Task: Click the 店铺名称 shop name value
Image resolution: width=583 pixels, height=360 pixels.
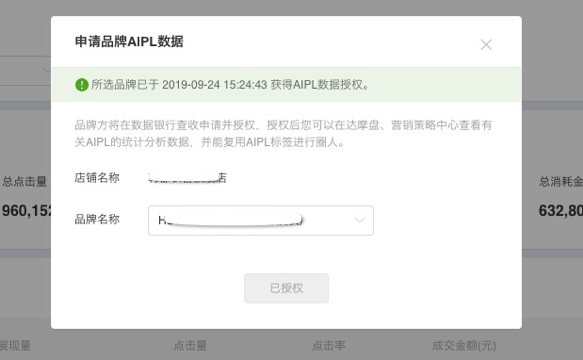Action: click(x=187, y=178)
